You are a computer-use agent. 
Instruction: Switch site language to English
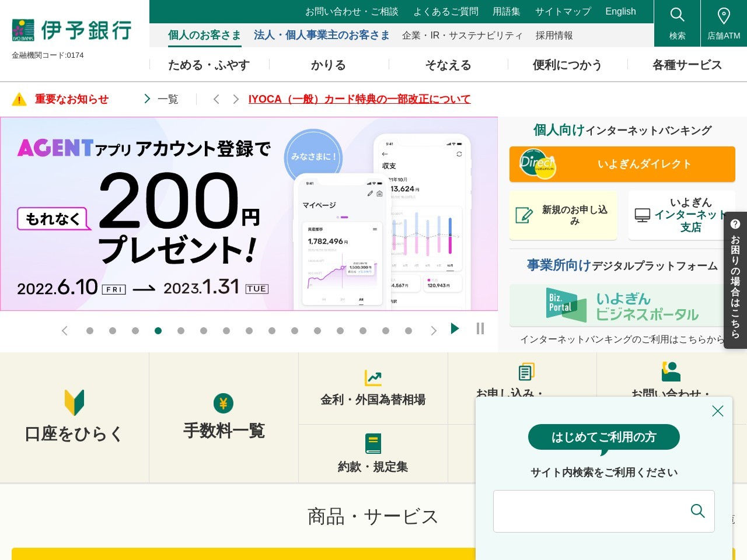(x=620, y=12)
